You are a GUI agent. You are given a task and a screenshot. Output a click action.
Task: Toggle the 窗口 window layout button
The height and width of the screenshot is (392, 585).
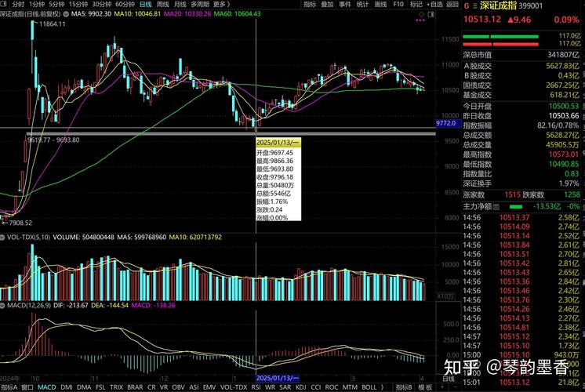pos(27,387)
